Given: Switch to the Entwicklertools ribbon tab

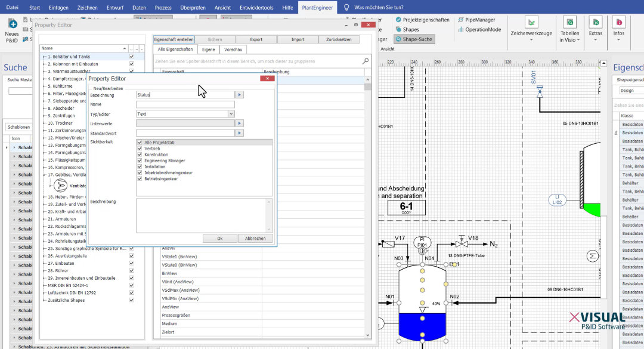Looking at the screenshot, I should click(256, 7).
